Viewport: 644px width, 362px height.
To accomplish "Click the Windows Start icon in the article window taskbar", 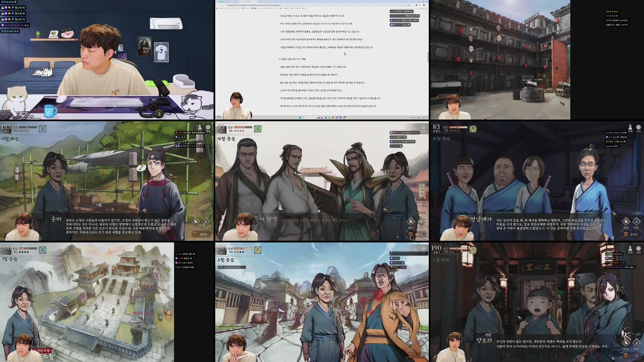I will [299, 118].
